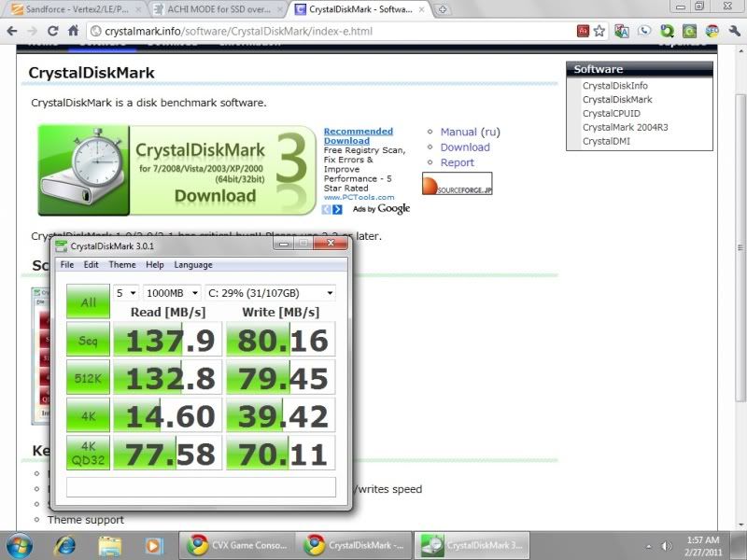Start the 512K benchmark test
This screenshot has width=747, height=560.
(88, 378)
